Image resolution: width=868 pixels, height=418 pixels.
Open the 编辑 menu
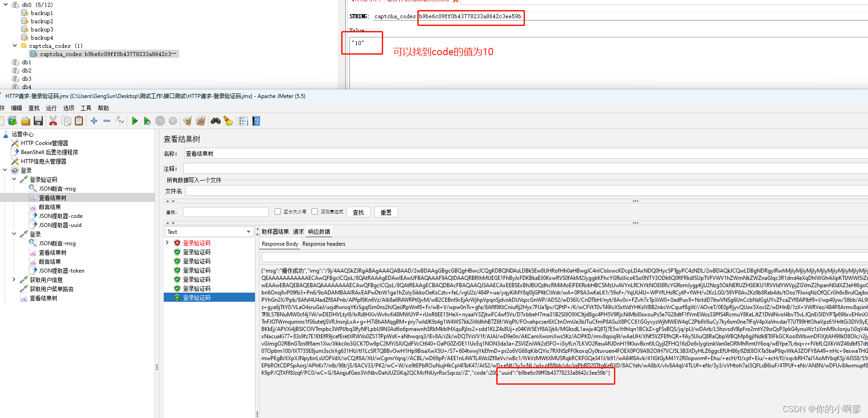[16, 108]
